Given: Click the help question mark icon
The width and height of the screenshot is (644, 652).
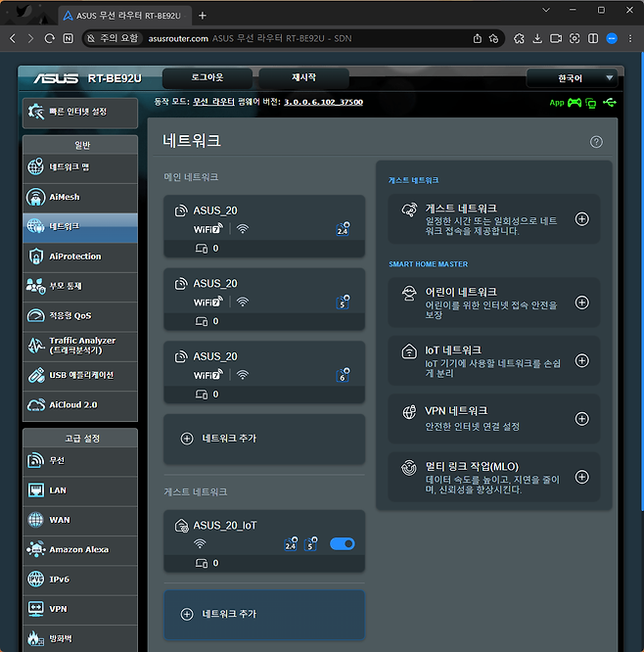Looking at the screenshot, I should (x=596, y=142).
